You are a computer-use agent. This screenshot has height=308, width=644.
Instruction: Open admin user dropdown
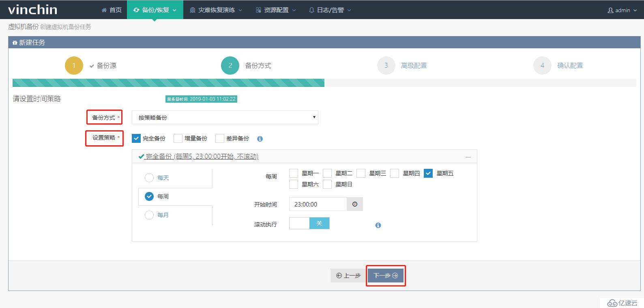[x=622, y=10]
